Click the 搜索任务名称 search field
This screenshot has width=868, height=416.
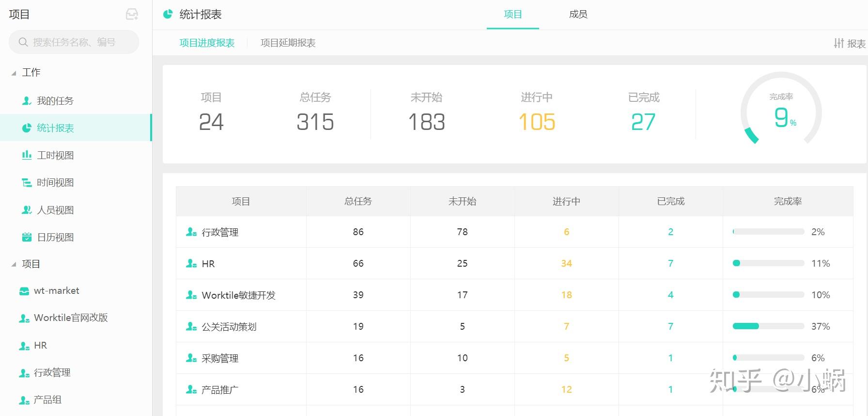[74, 42]
